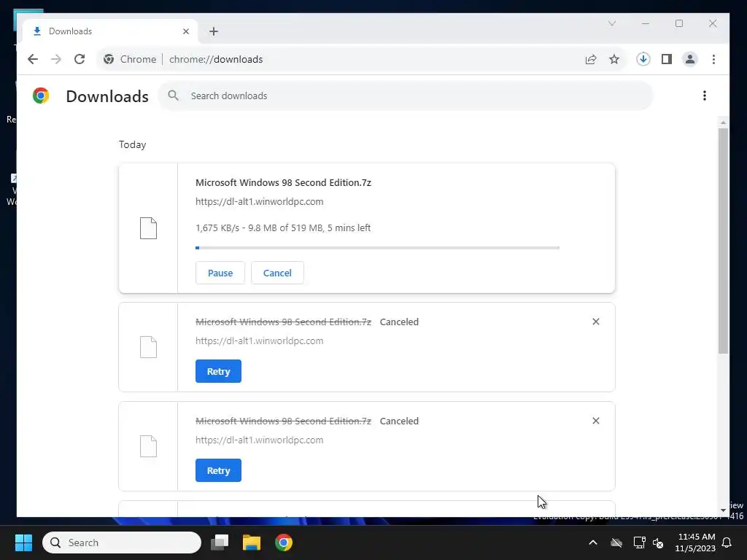Image resolution: width=747 pixels, height=560 pixels.
Task: Open a new tab with plus button
Action: click(214, 31)
